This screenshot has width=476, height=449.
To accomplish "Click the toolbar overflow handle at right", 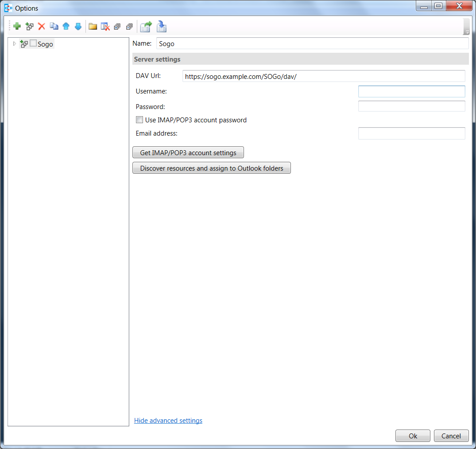I will [x=467, y=27].
